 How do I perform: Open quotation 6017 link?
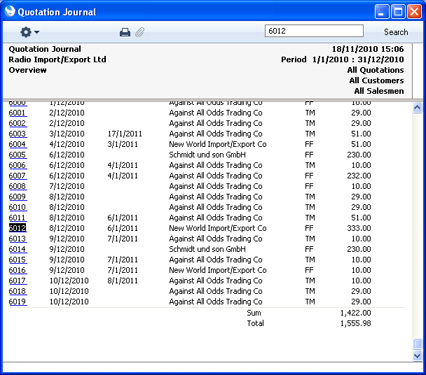(x=17, y=281)
